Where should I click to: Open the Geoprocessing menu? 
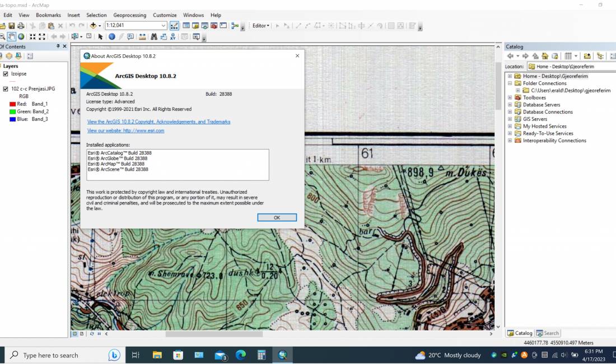pos(130,15)
